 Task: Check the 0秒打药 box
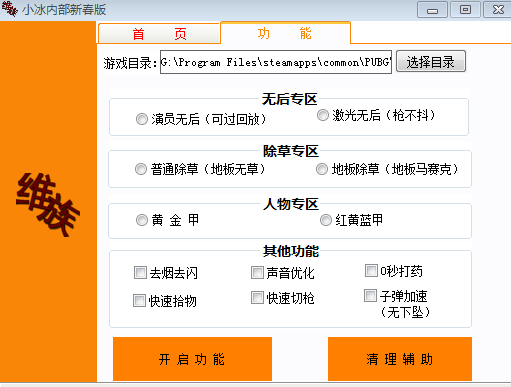coord(371,271)
